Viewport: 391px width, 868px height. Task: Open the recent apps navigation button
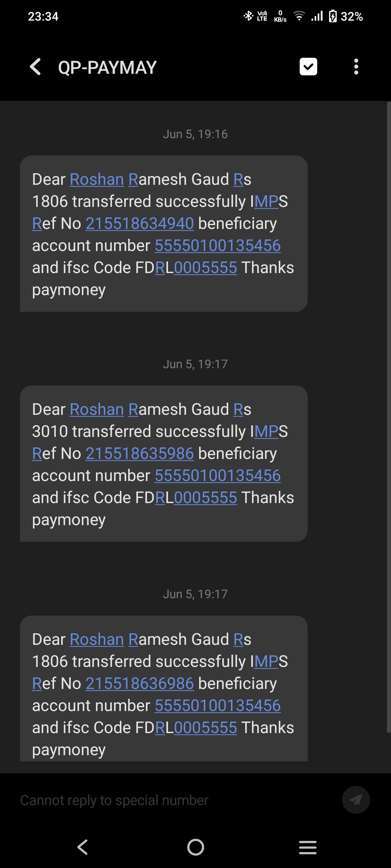[308, 847]
